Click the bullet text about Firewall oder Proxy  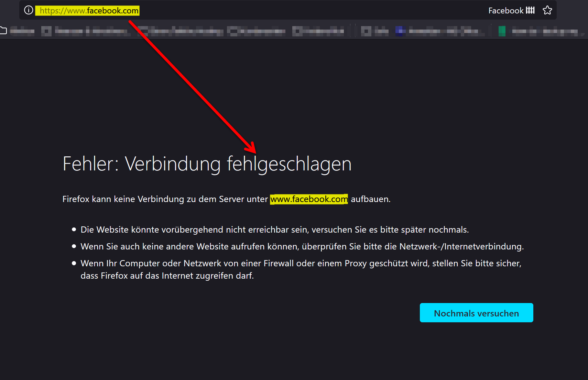click(x=301, y=270)
